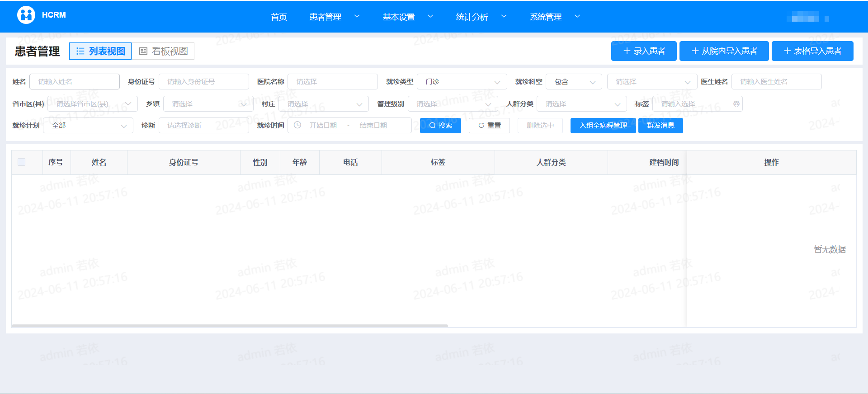
Task: Expand the 系统管理 menu chevron
Action: coord(577,16)
